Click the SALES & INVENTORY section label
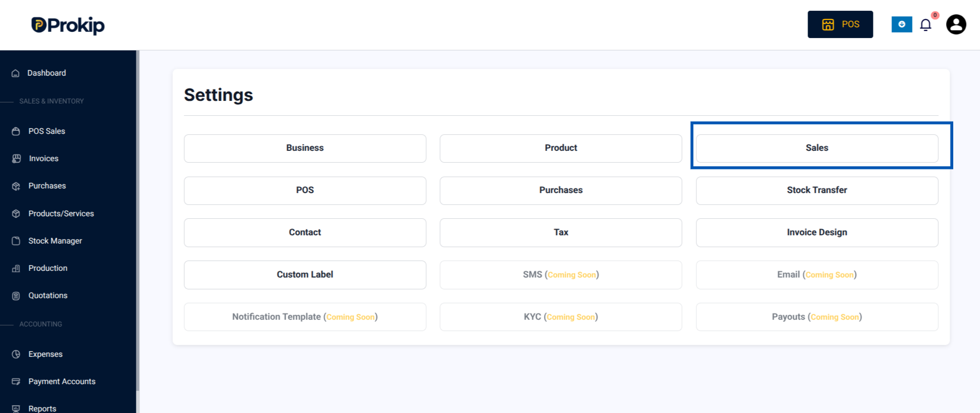This screenshot has height=413, width=980. tap(51, 101)
